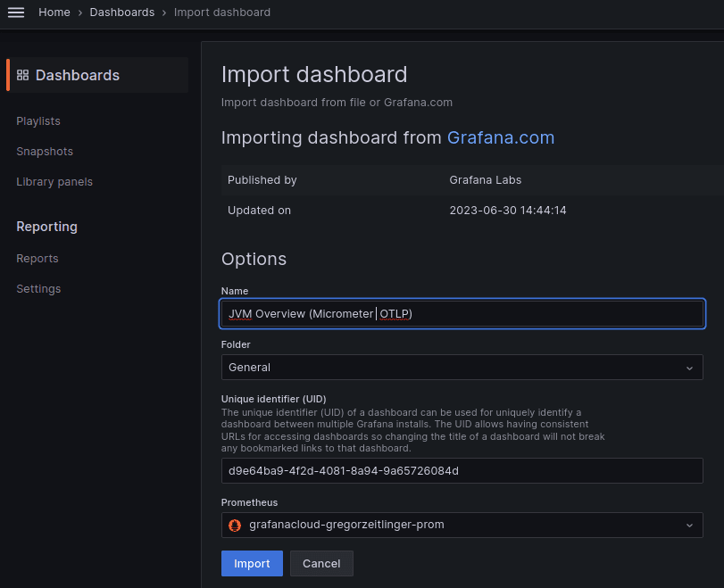Click the blue Import button
This screenshot has height=588, width=724.
click(x=252, y=564)
